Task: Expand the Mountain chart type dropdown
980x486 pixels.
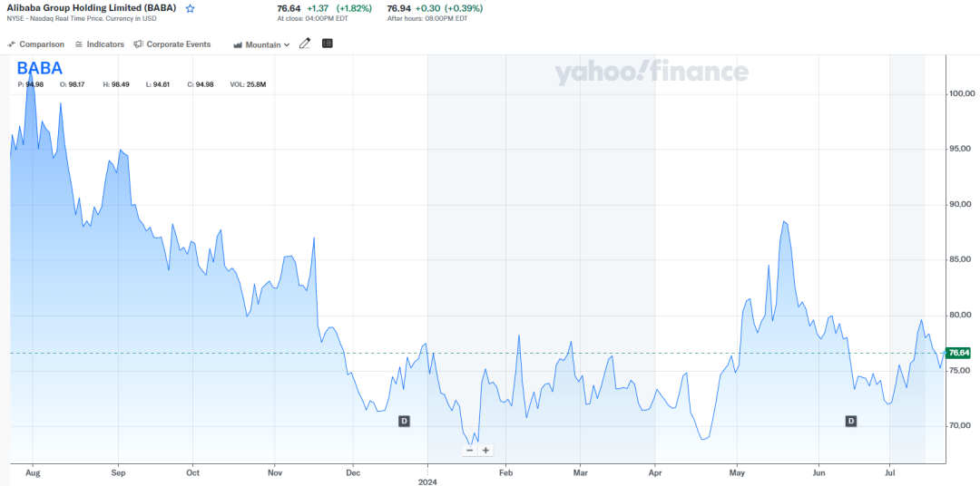Action: tap(261, 44)
